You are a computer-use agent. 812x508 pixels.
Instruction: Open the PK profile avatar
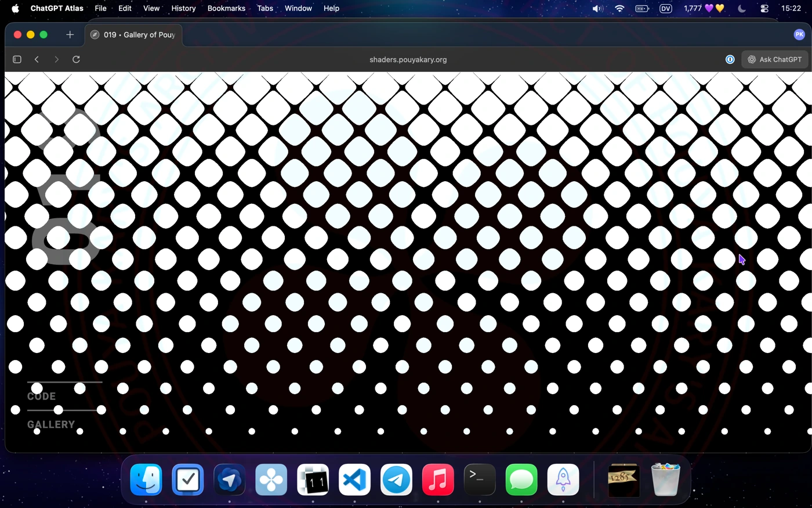point(799,35)
